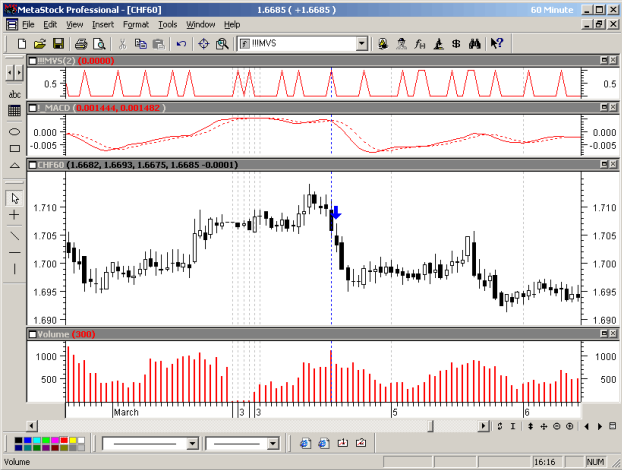Select the rectangle drawing tool
Image resolution: width=622 pixels, height=470 pixels.
(15, 148)
